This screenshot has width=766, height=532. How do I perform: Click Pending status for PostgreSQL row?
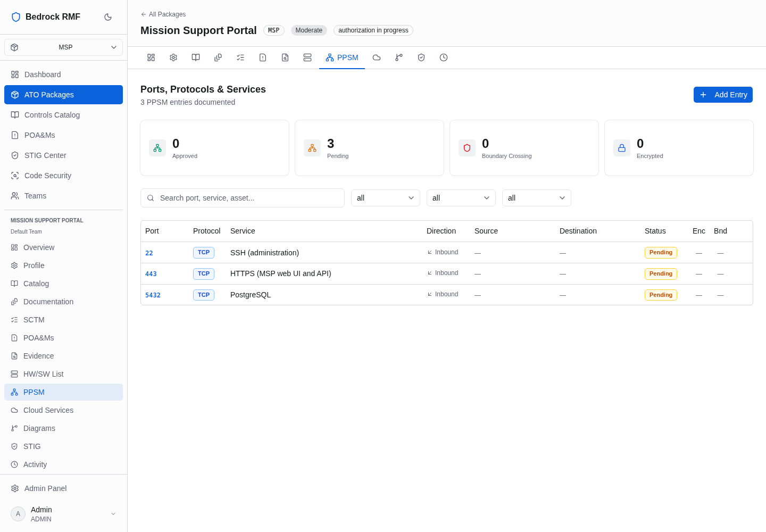[661, 295]
